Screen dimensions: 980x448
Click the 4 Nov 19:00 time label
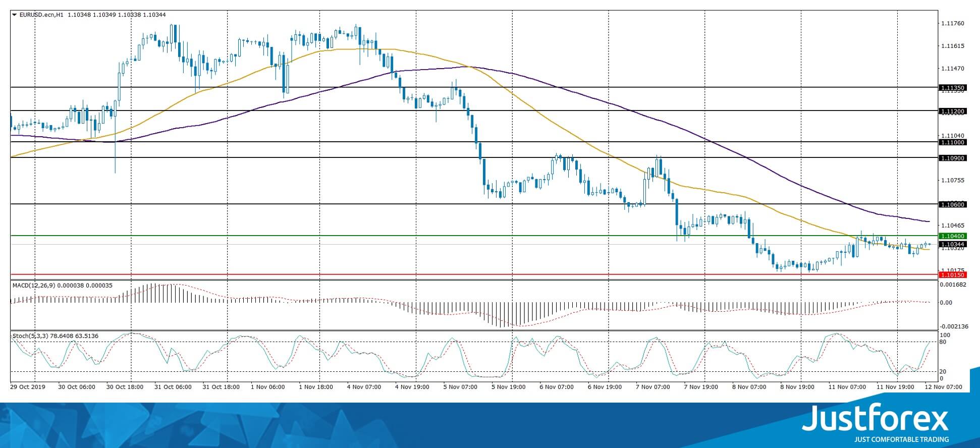point(412,387)
